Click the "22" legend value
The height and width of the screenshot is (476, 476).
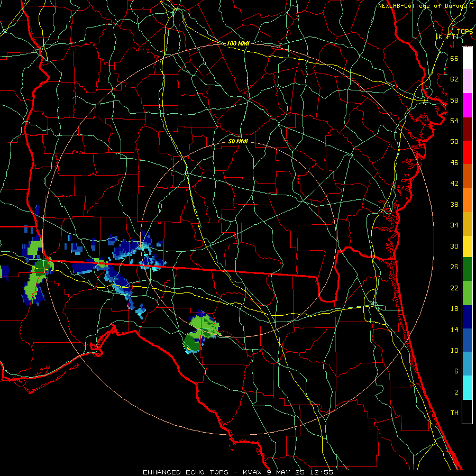click(x=454, y=288)
